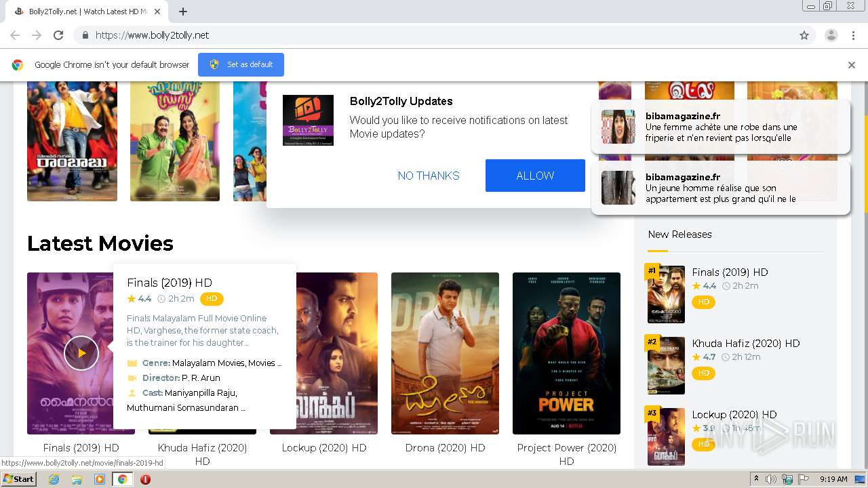Click the HD badge under sidebar Finals

click(x=703, y=302)
